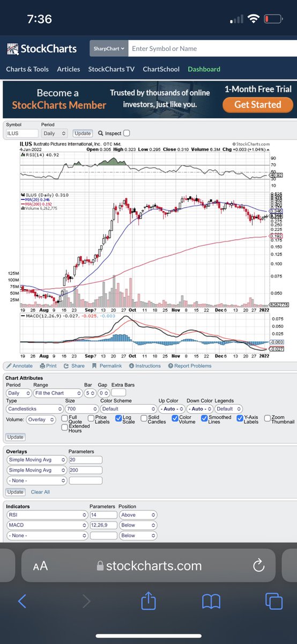Viewport: 297px width, 644px height.
Task: Focus 'Enter Symbol or Name' search box
Action: (x=213, y=48)
